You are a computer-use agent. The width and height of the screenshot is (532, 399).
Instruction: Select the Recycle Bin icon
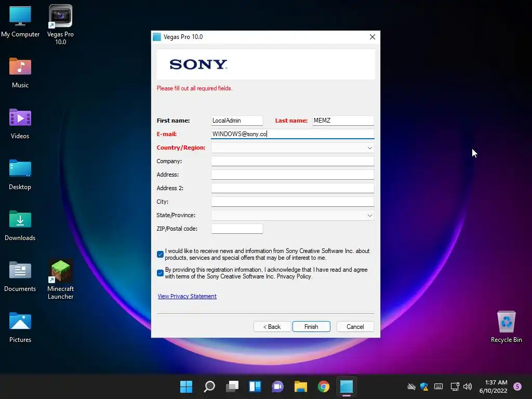point(506,327)
